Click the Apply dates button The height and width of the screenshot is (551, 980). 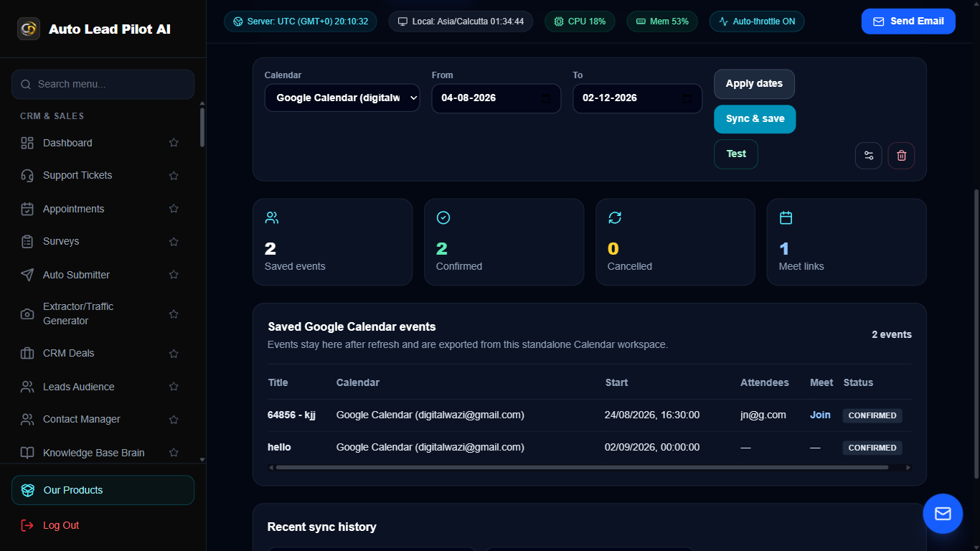click(x=754, y=84)
